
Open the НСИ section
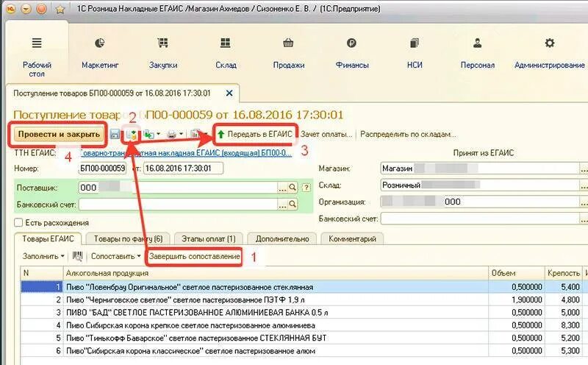point(415,53)
